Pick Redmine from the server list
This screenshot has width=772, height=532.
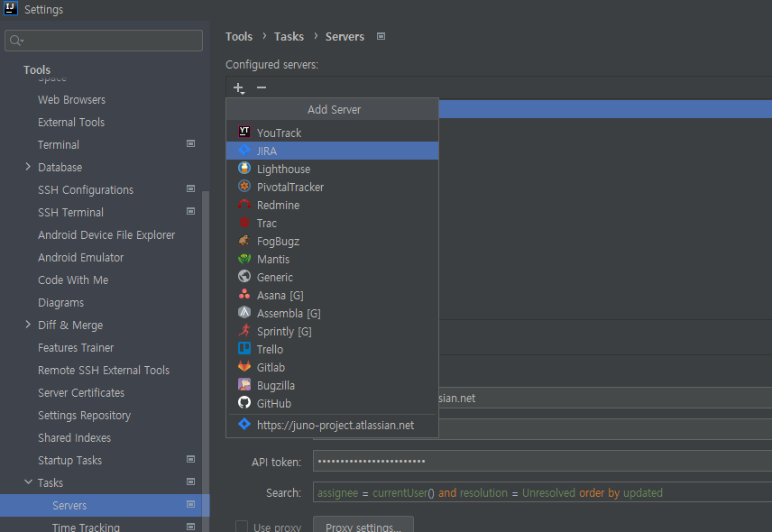coord(332,205)
